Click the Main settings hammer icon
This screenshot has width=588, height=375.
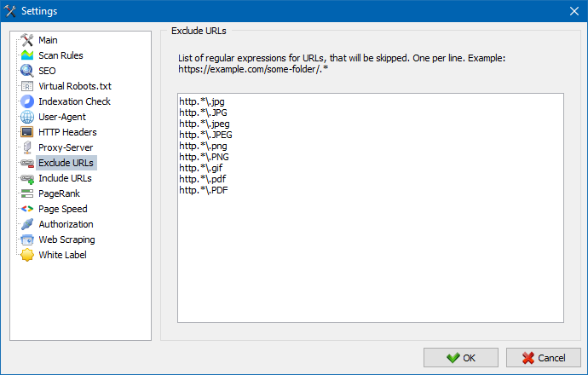click(x=27, y=40)
